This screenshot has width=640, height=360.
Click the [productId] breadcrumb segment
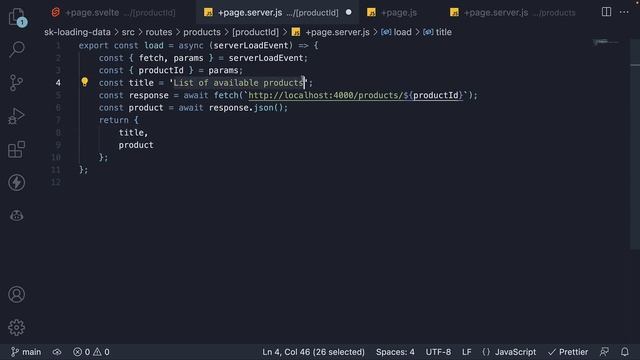(x=256, y=32)
